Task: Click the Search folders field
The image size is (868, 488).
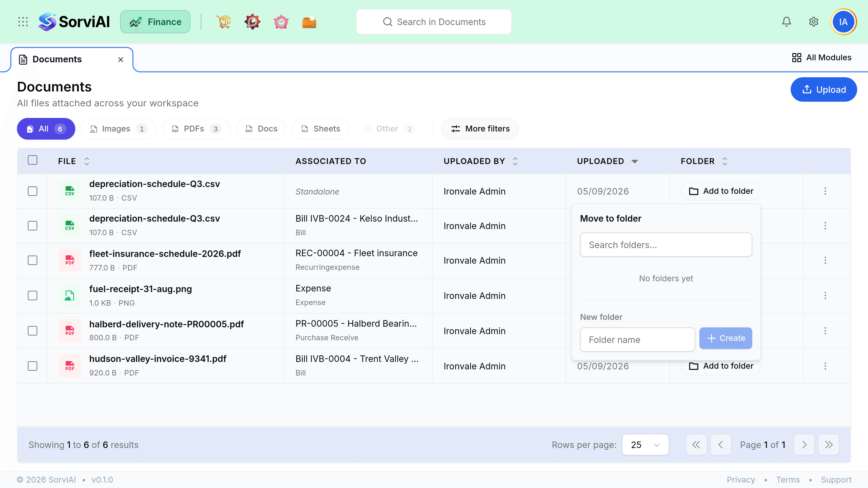Action: tap(666, 245)
